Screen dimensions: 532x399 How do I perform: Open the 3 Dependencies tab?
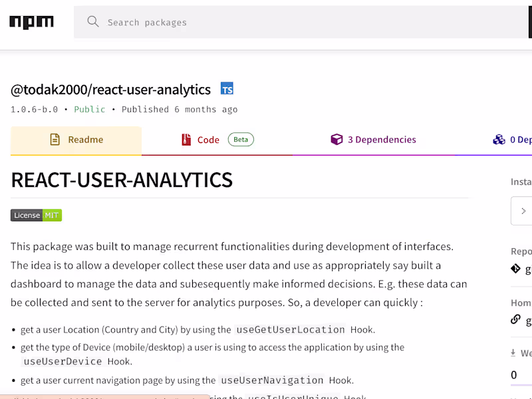[381, 140]
